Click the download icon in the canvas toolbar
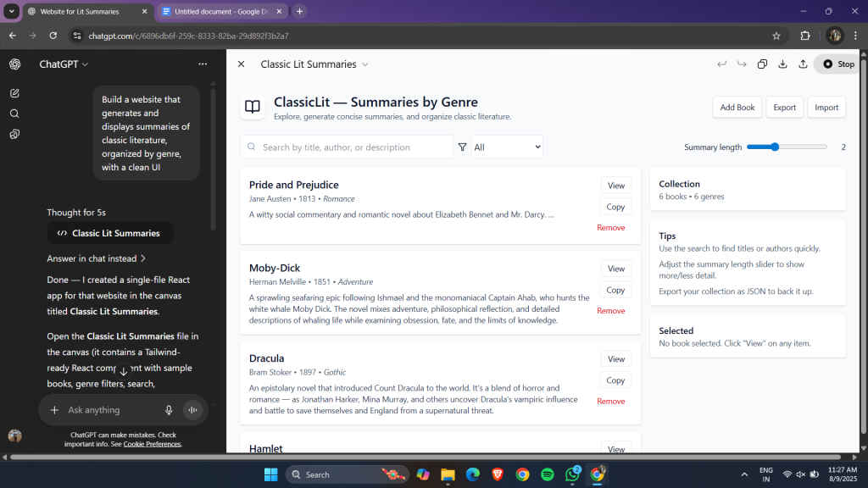 (x=782, y=64)
